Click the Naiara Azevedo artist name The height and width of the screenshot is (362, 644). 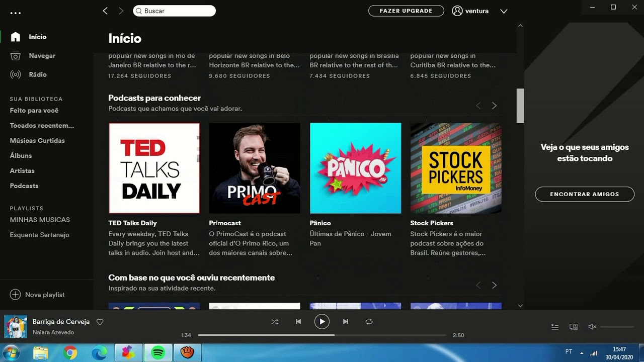(x=53, y=332)
